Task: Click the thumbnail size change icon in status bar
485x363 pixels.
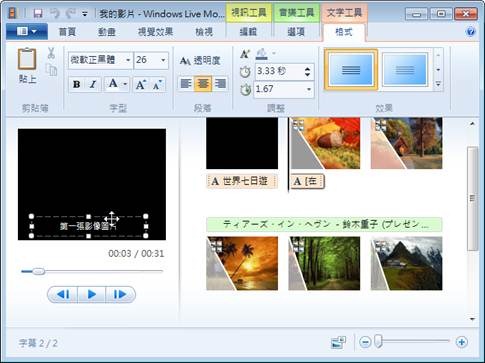Action: click(339, 342)
